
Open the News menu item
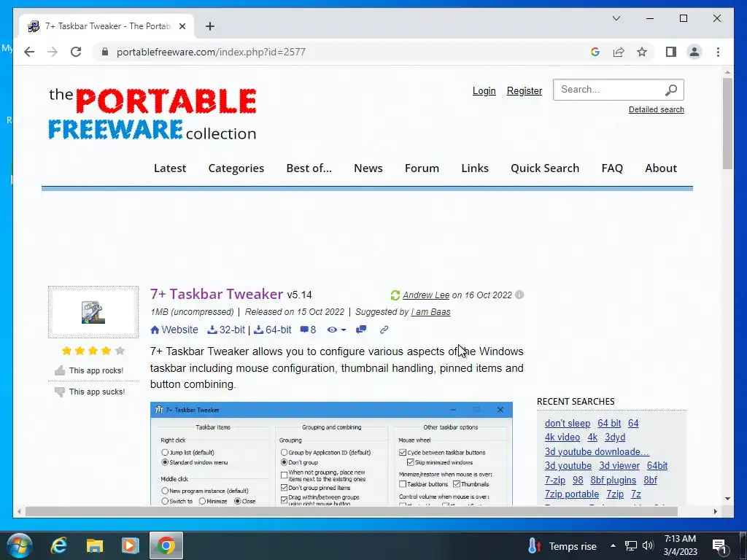(368, 168)
